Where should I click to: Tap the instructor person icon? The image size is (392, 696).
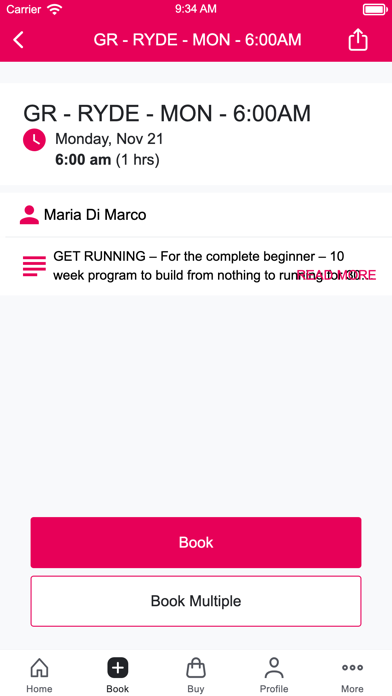29,215
